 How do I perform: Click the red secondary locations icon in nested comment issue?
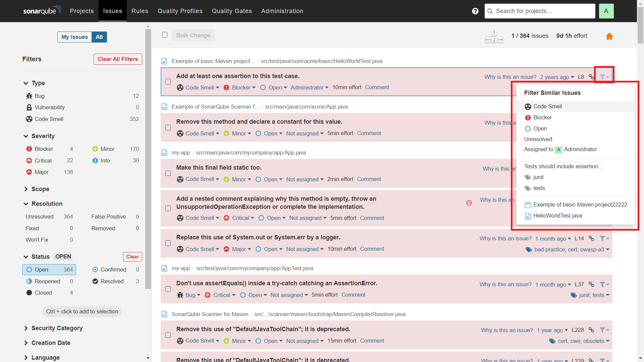pyautogui.click(x=469, y=203)
